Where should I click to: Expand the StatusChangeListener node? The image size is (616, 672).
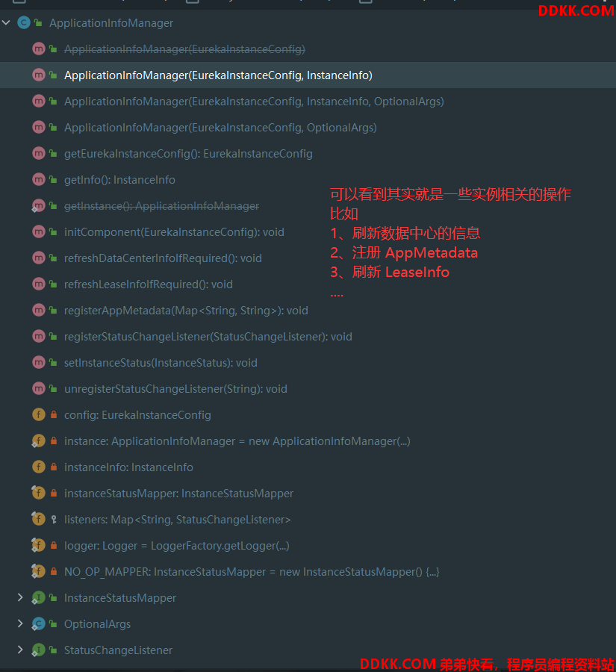tap(19, 650)
